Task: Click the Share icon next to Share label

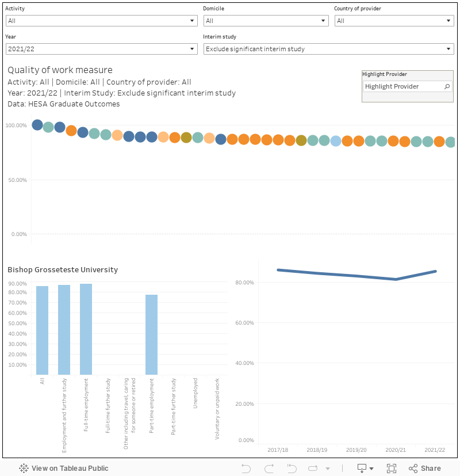Action: point(413,468)
